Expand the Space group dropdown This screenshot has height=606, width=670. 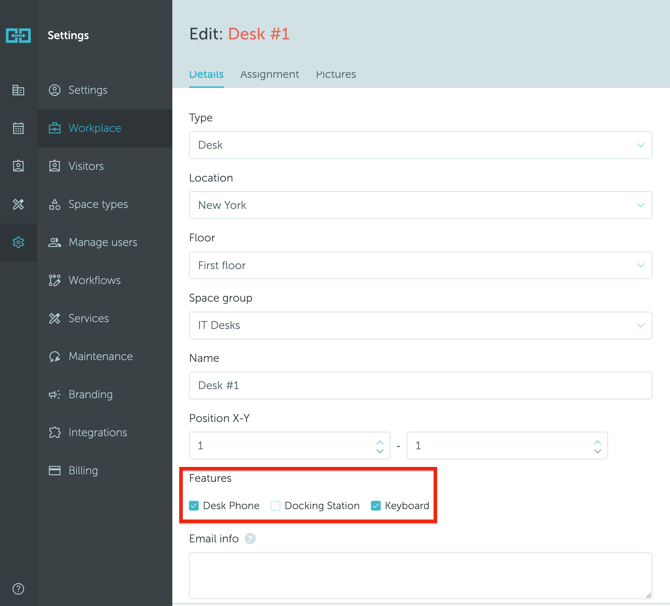click(420, 325)
